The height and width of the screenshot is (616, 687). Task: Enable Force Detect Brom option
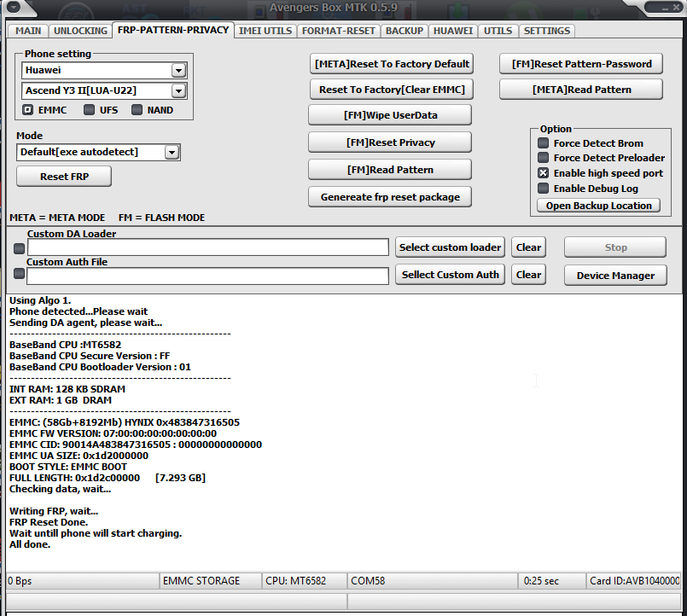pos(543,143)
